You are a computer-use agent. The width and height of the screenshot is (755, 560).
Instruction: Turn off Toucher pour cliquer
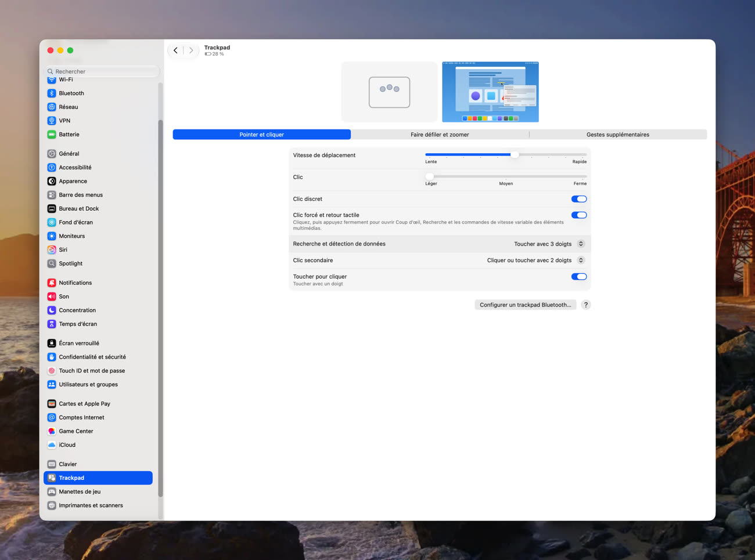579,277
